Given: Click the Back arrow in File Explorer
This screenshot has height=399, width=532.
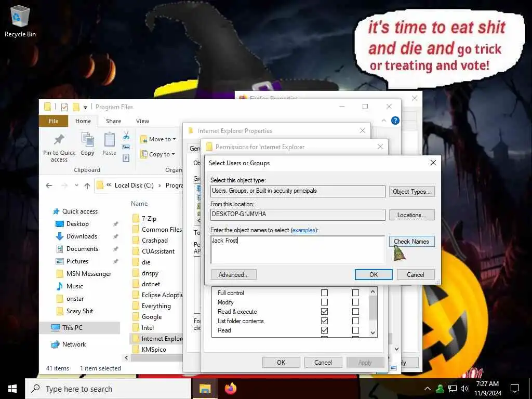Looking at the screenshot, I should [49, 185].
